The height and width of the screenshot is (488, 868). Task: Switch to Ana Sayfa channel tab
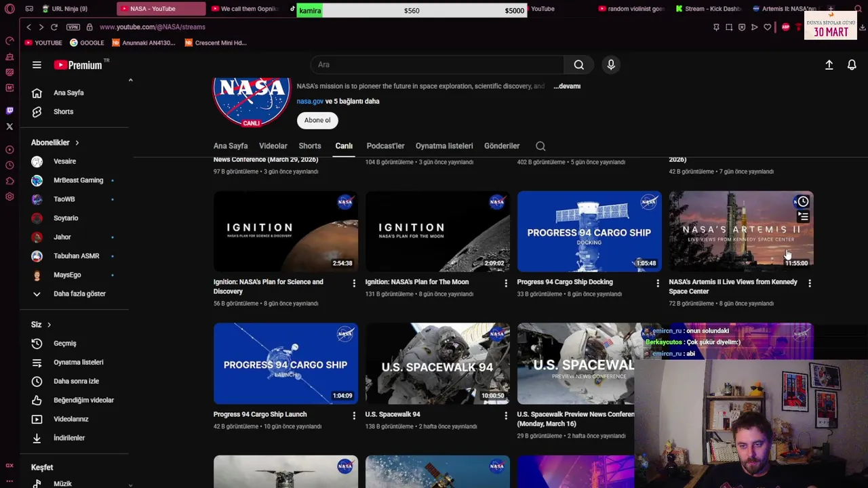(x=231, y=146)
